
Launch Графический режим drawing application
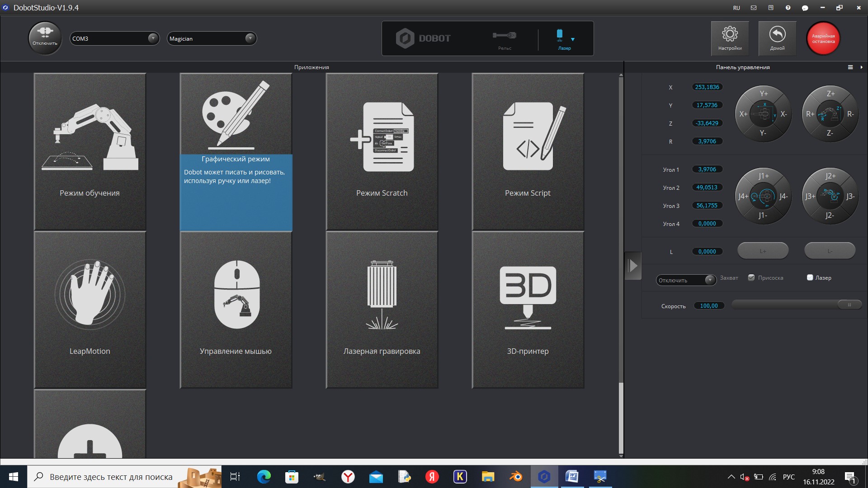tap(236, 152)
